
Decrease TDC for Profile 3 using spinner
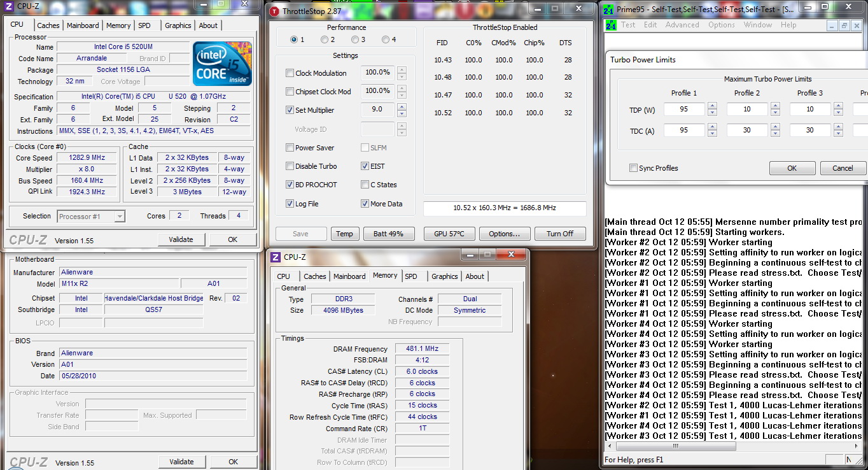click(838, 134)
